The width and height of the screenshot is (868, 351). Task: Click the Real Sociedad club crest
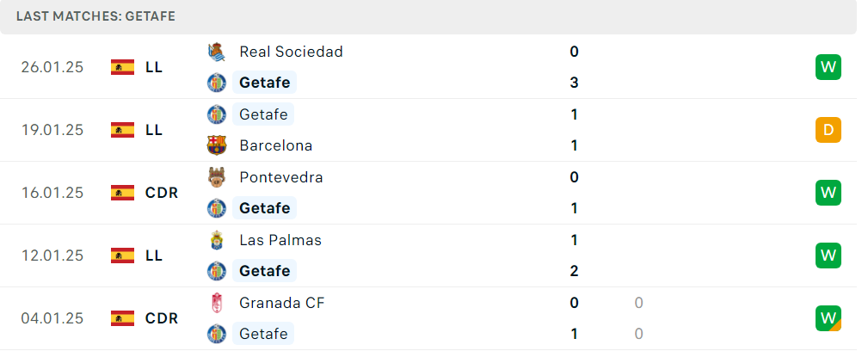click(x=217, y=52)
